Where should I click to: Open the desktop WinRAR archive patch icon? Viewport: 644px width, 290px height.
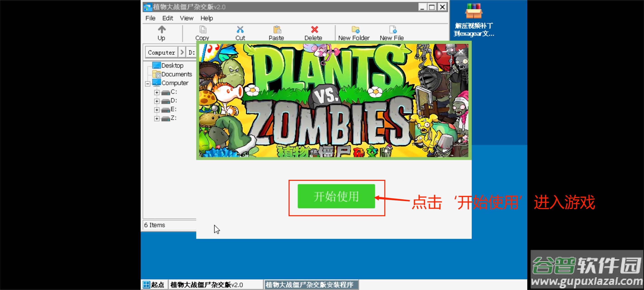pyautogui.click(x=473, y=11)
